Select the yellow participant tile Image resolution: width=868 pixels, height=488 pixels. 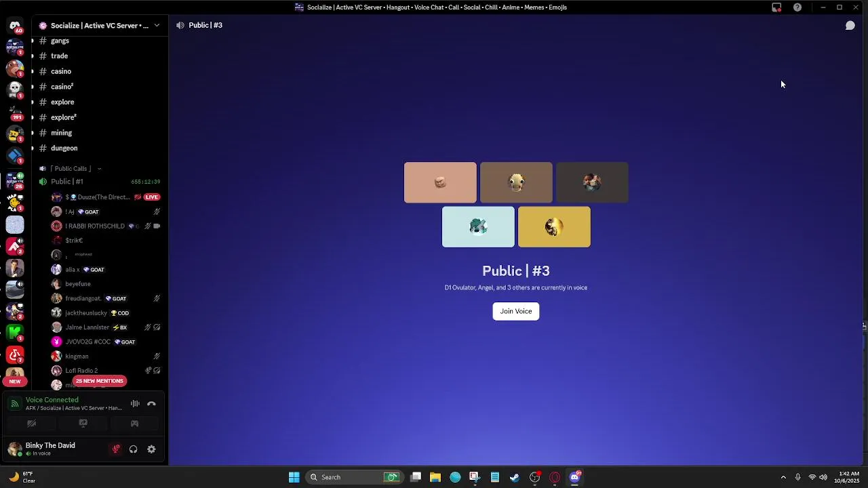[554, 227]
